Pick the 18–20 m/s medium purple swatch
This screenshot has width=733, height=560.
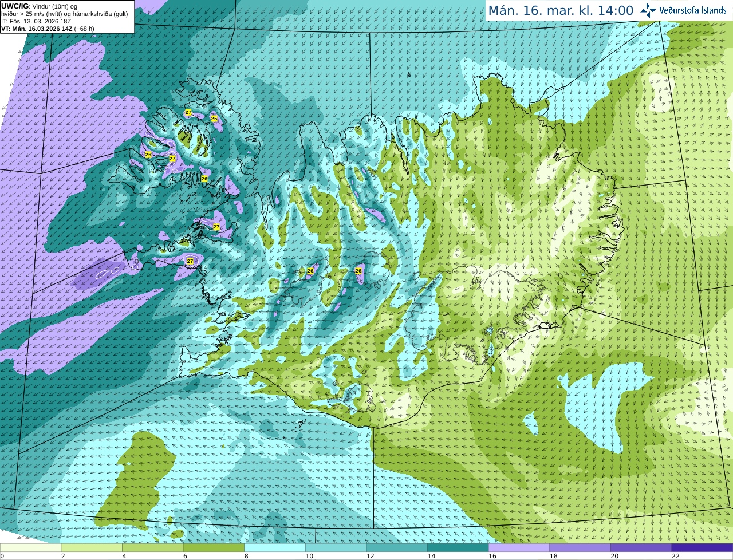[x=580, y=548]
